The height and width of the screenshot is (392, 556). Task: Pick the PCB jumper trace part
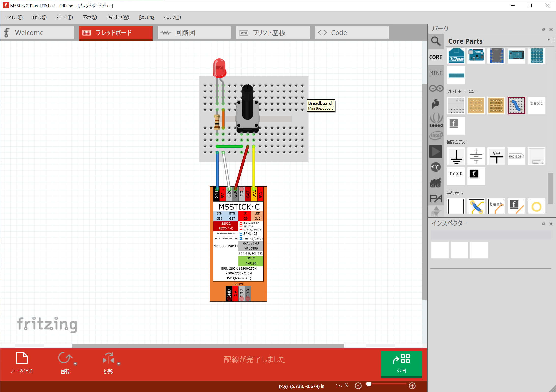click(x=476, y=206)
